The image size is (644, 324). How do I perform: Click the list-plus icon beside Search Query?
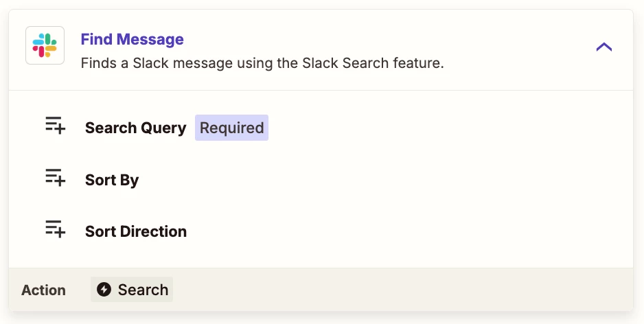point(55,126)
